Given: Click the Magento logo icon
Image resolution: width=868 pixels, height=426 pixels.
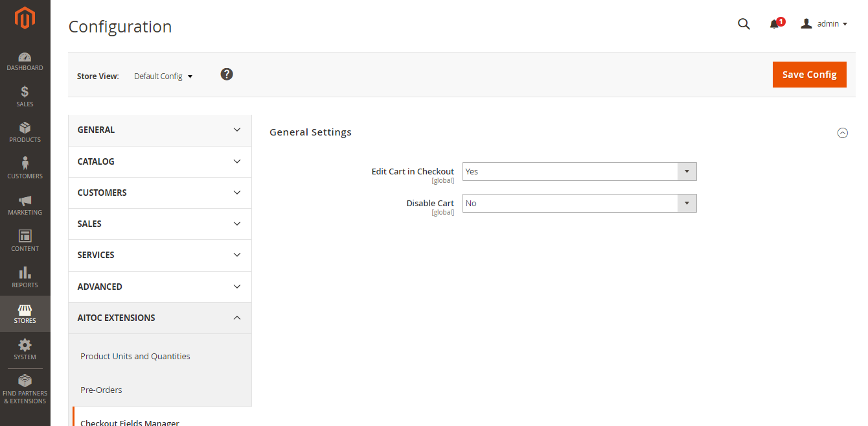Looking at the screenshot, I should tap(25, 18).
